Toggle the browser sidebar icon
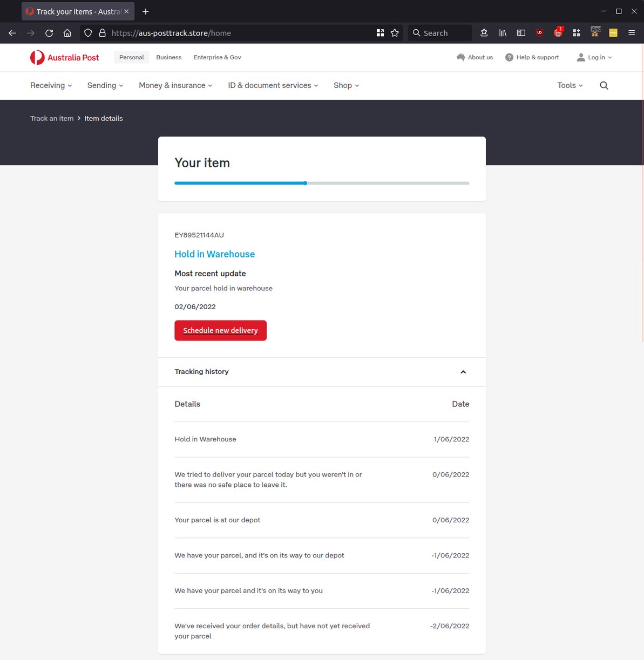 pyautogui.click(x=521, y=33)
